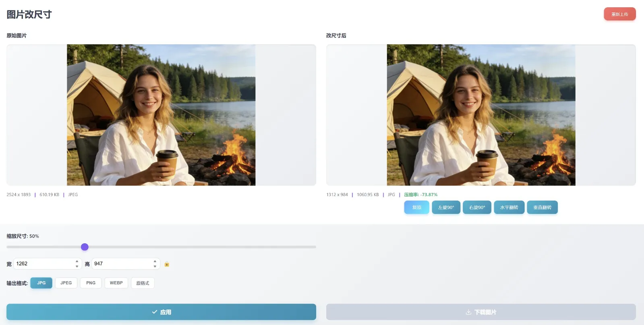
Task: Flip horizontally with the 水平翻转 button
Action: 509,207
